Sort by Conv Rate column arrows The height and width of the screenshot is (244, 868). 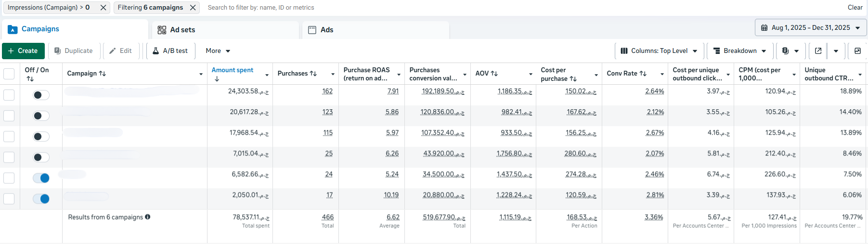643,74
